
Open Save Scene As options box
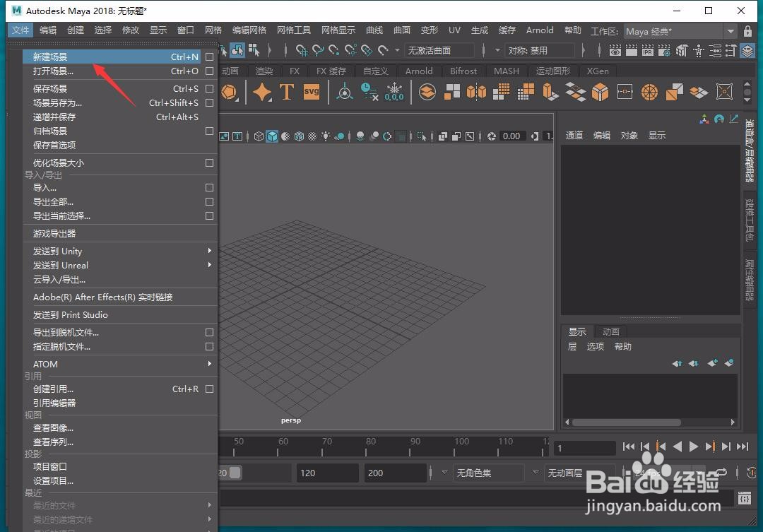tap(209, 102)
